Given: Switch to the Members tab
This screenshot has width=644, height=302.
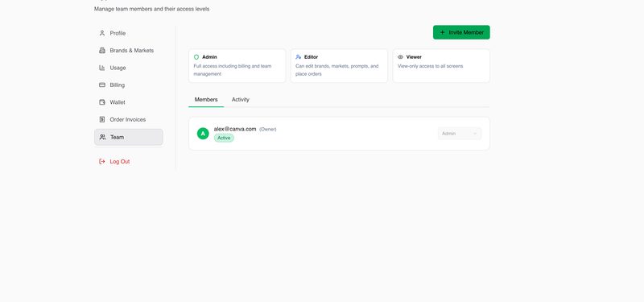Looking at the screenshot, I should pyautogui.click(x=206, y=100).
